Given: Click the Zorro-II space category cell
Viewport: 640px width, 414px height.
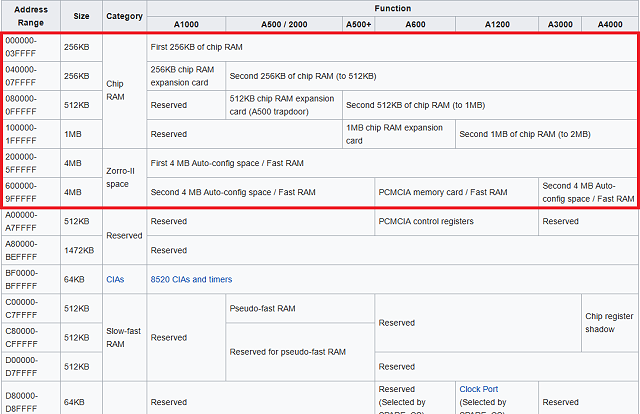Looking at the screenshot, I should 124,178.
